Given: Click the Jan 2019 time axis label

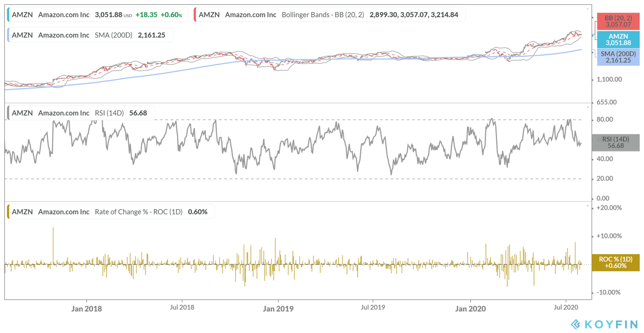Looking at the screenshot, I should (x=278, y=309).
